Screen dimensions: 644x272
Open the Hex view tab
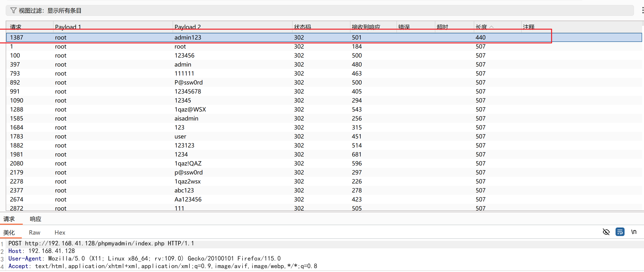(60, 232)
